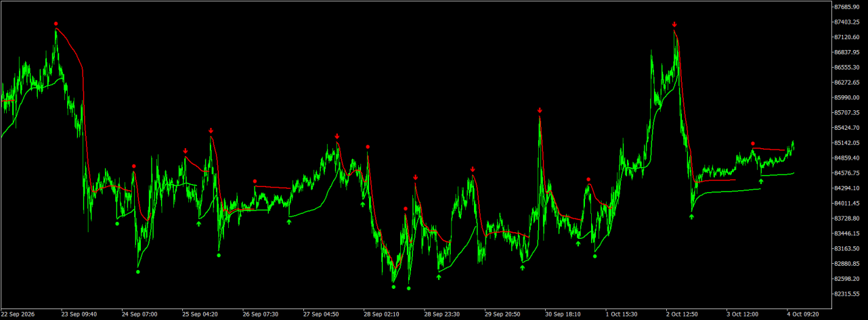The width and height of the screenshot is (868, 320).
Task: Click the 29 Sep 20:50 time label
Action: (502, 314)
